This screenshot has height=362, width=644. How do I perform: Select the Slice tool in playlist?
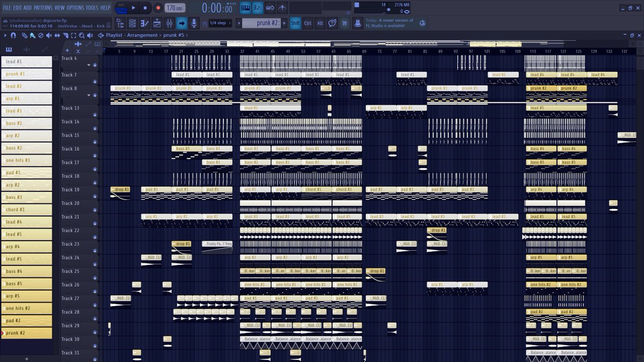[x=65, y=35]
